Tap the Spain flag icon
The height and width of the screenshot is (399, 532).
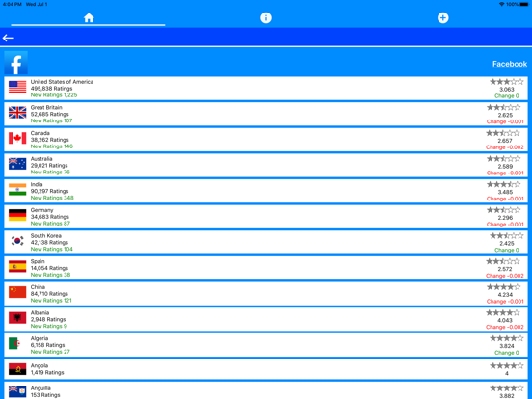pyautogui.click(x=17, y=266)
